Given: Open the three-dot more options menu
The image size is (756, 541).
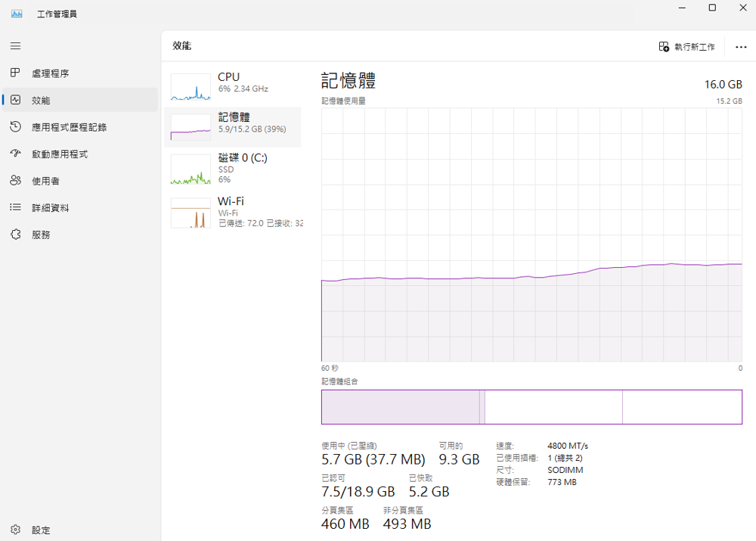Looking at the screenshot, I should click(741, 47).
